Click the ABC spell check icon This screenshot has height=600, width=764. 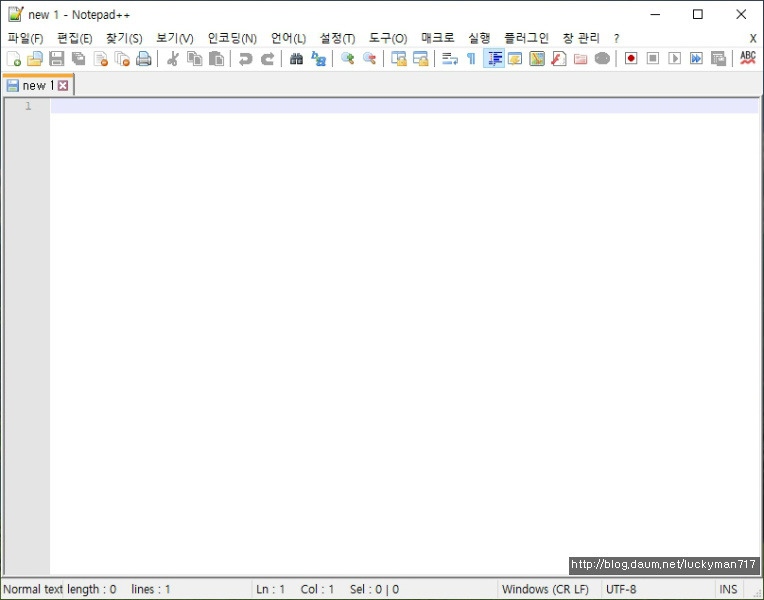pos(747,58)
